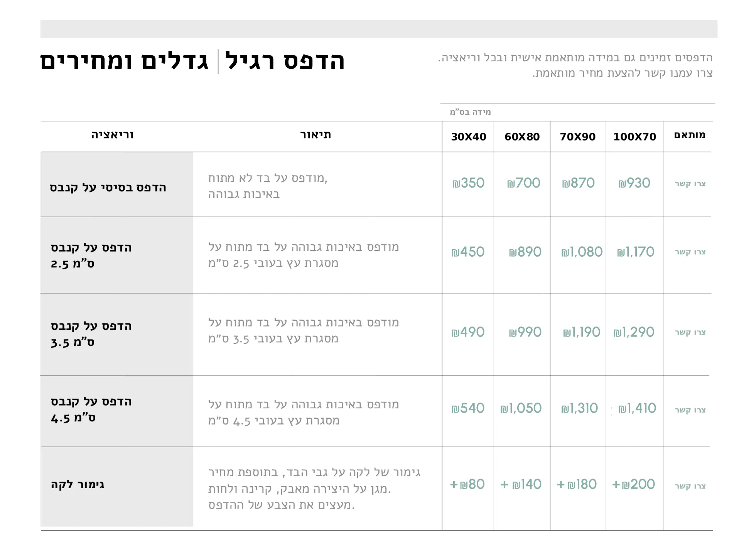The image size is (756, 548).
Task: Select the 70X90 size column header
Action: pyautogui.click(x=578, y=137)
